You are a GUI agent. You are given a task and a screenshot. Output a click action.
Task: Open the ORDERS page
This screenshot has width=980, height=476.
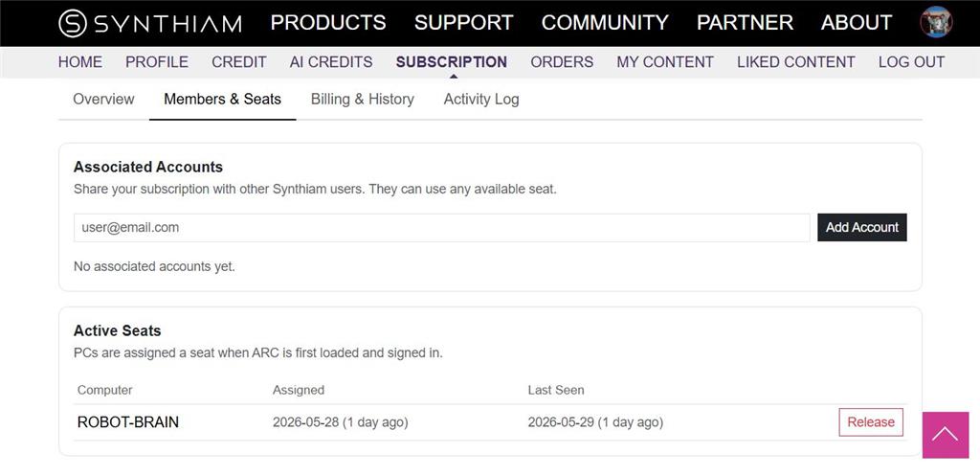[x=562, y=62]
